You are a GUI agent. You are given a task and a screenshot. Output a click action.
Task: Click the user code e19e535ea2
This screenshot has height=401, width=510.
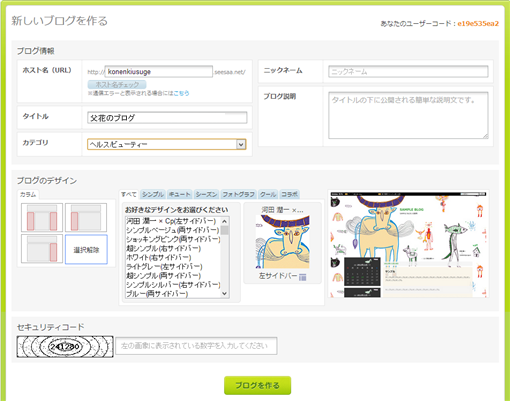478,24
